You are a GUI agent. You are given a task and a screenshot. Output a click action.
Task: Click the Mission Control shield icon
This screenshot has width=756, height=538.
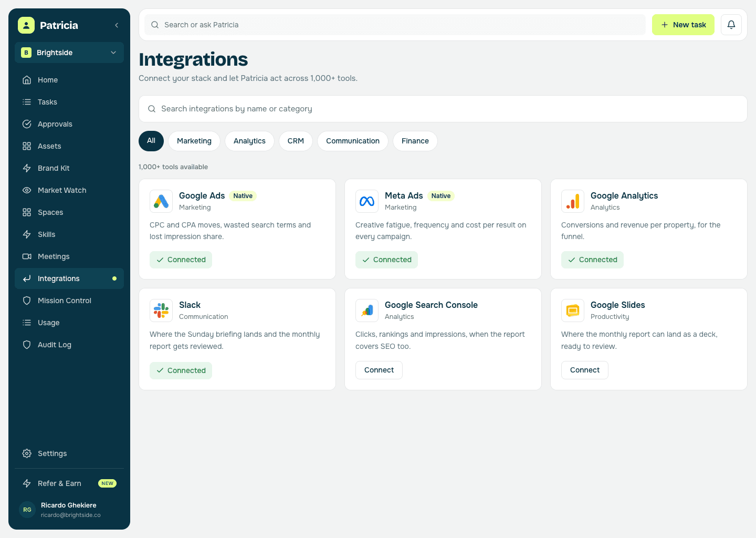(27, 301)
